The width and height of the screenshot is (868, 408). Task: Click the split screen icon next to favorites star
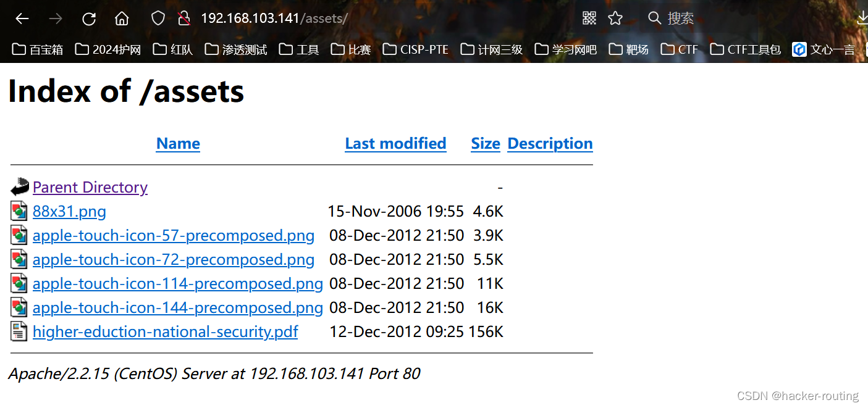(x=588, y=19)
